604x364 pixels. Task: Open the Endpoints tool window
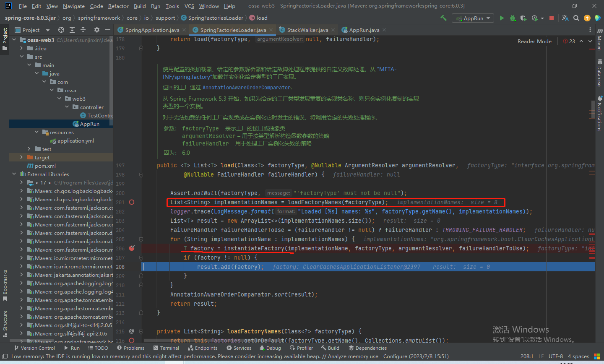coord(202,348)
